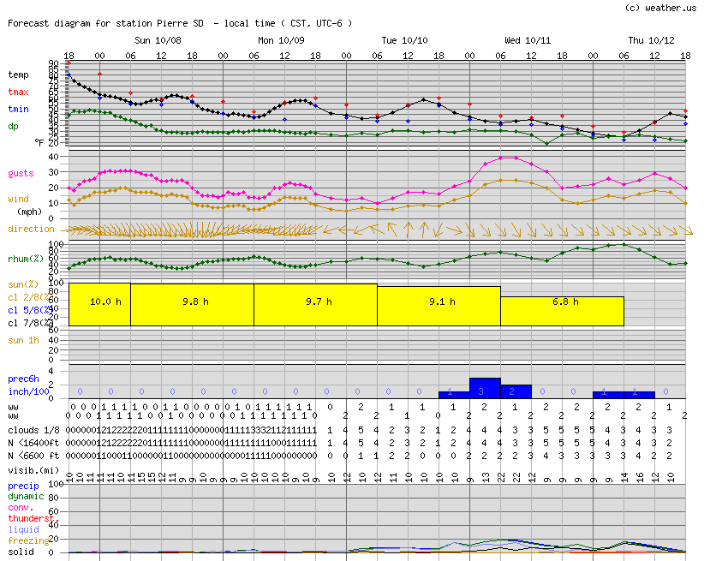The image size is (728, 561).
Task: Click the "(c) weather.us" copyright text
Action: tap(660, 8)
